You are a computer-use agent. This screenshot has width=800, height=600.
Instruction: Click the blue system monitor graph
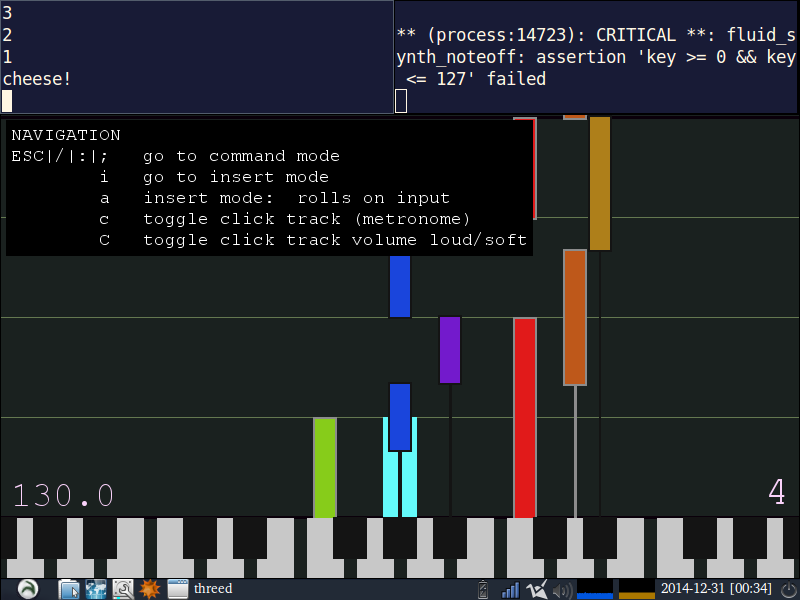point(595,589)
